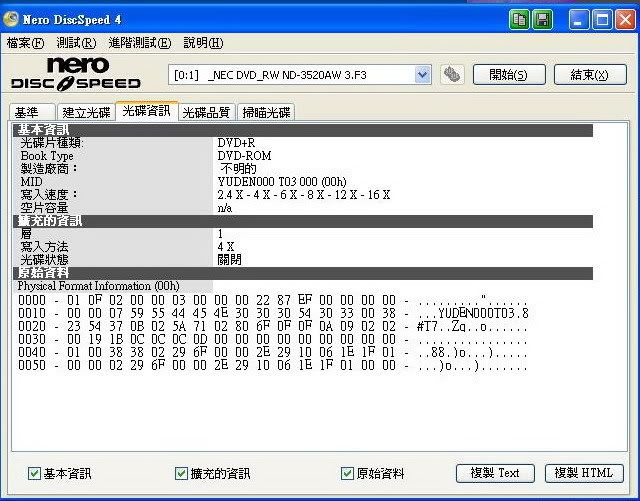This screenshot has width=640, height=501.
Task: Click the Nero Disc Speed logo
Action: [x=76, y=73]
